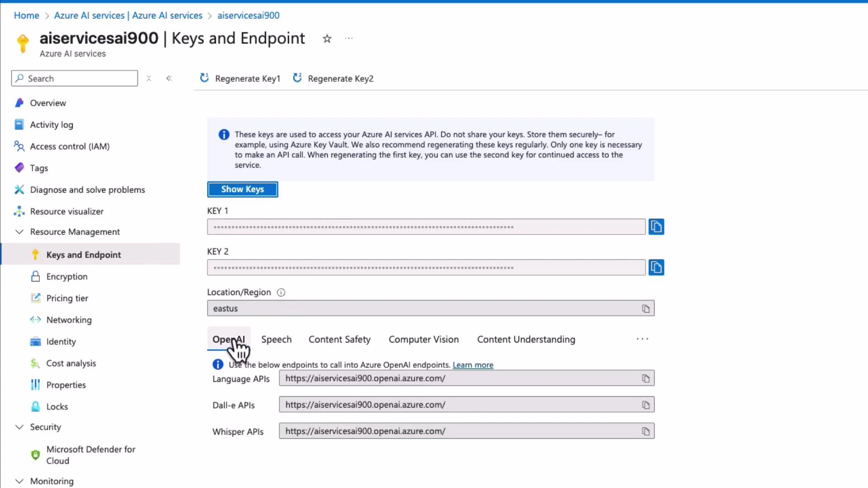Click the Language APIs endpoint field
868x488 pixels.
coord(467,378)
